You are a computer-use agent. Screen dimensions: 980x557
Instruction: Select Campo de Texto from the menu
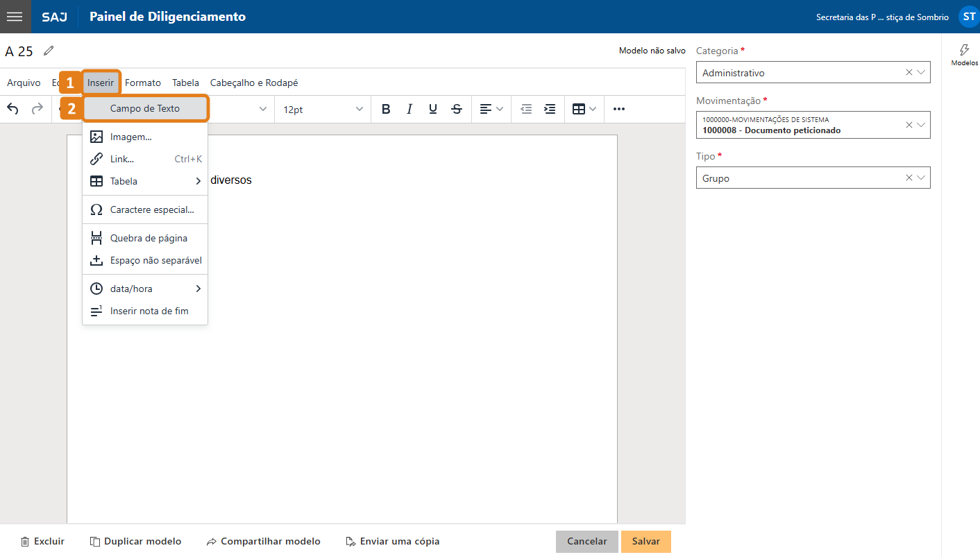[145, 108]
